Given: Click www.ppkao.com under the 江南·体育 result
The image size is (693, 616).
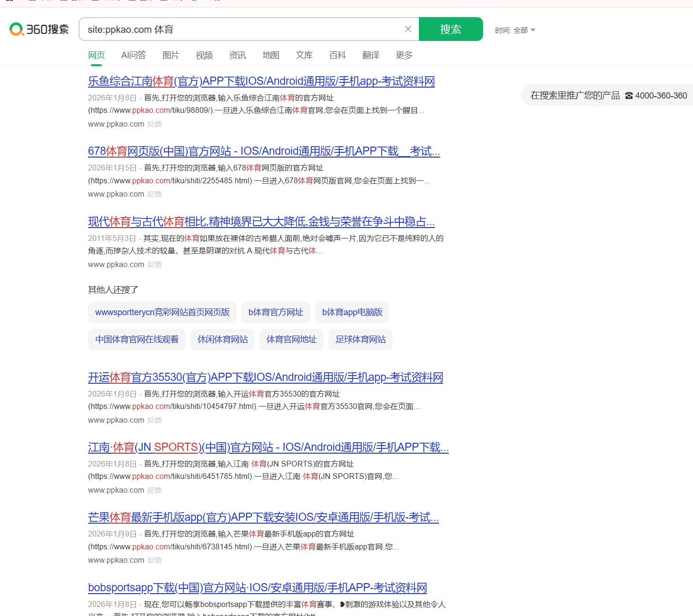Looking at the screenshot, I should [x=116, y=490].
